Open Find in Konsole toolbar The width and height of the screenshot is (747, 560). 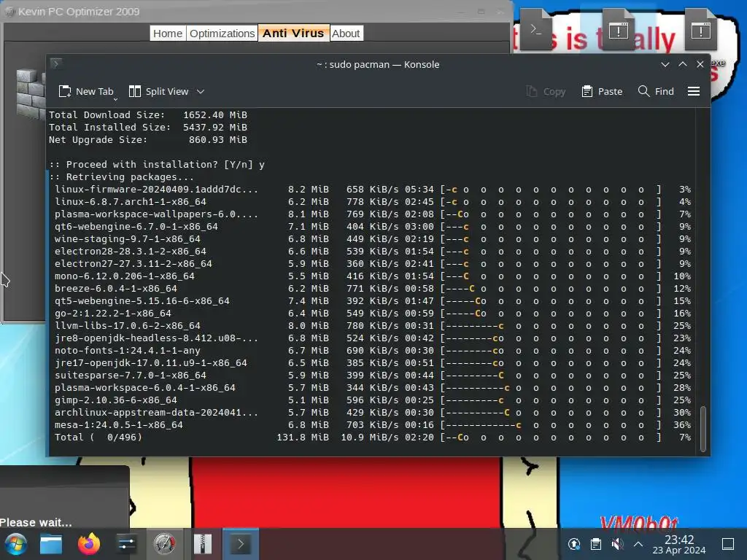click(x=656, y=91)
